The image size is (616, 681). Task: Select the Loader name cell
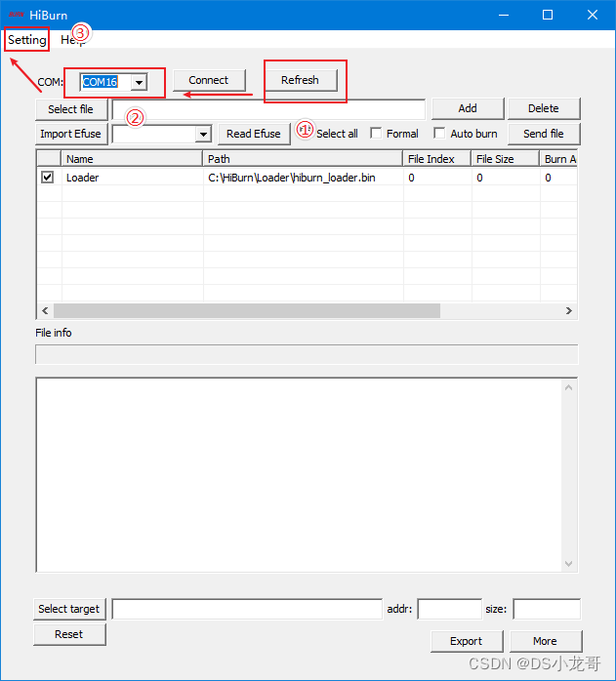pos(83,178)
